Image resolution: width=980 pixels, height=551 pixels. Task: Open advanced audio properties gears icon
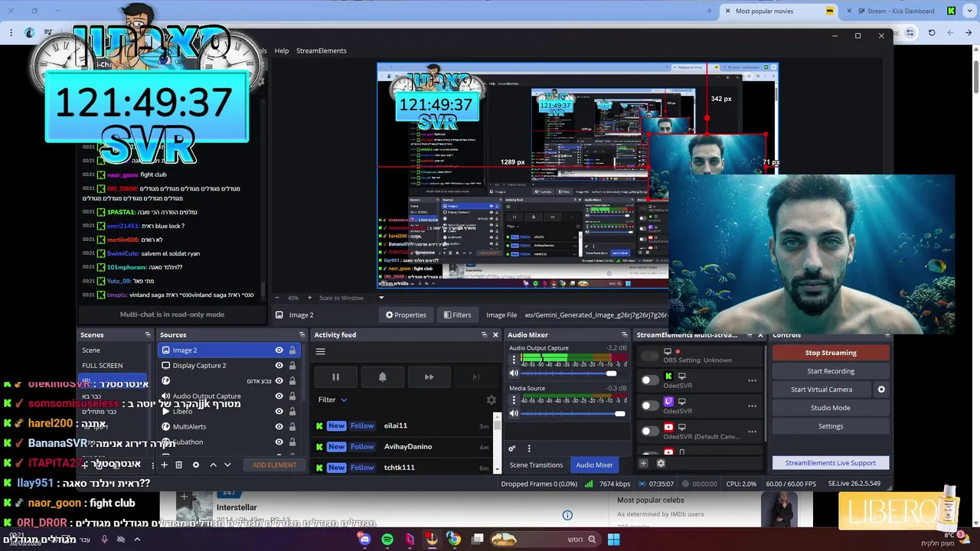tap(512, 448)
